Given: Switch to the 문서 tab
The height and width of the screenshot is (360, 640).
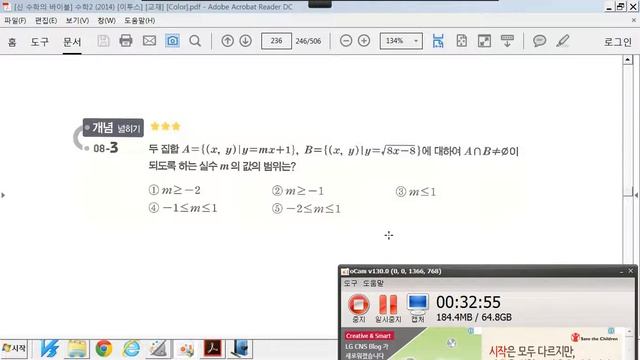Looking at the screenshot, I should (x=72, y=42).
